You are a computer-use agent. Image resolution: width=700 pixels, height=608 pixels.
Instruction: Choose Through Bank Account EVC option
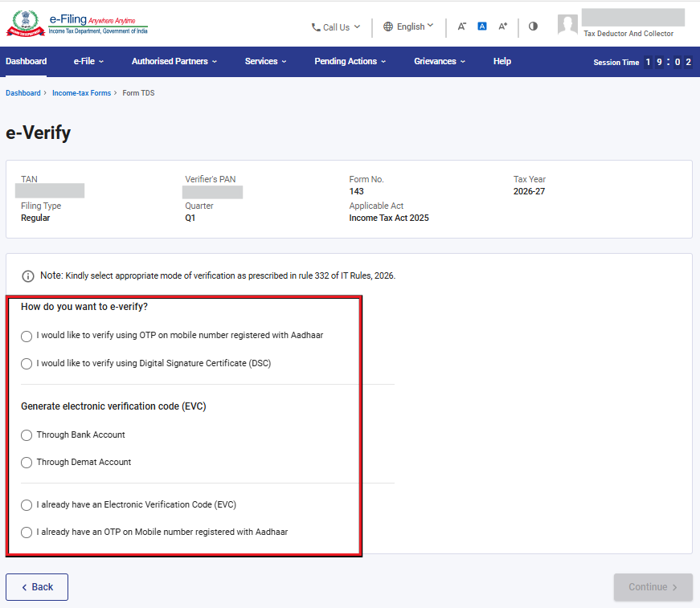pyautogui.click(x=27, y=435)
